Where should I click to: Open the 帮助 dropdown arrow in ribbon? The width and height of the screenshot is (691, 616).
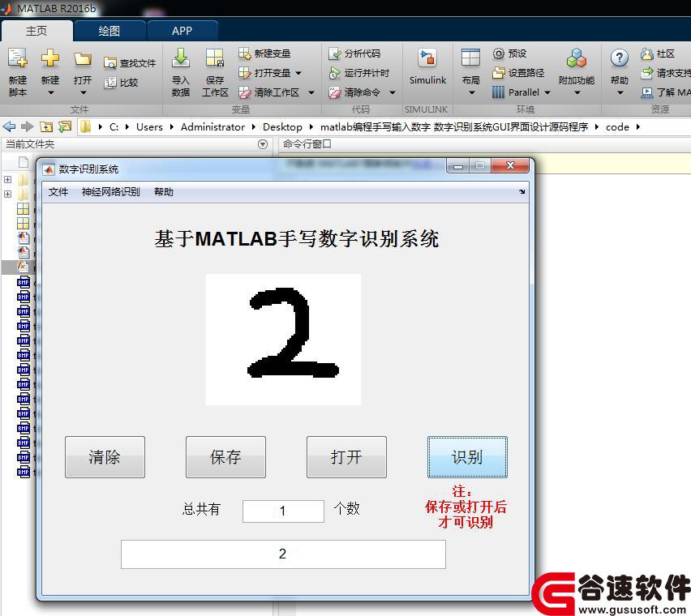coord(620,92)
